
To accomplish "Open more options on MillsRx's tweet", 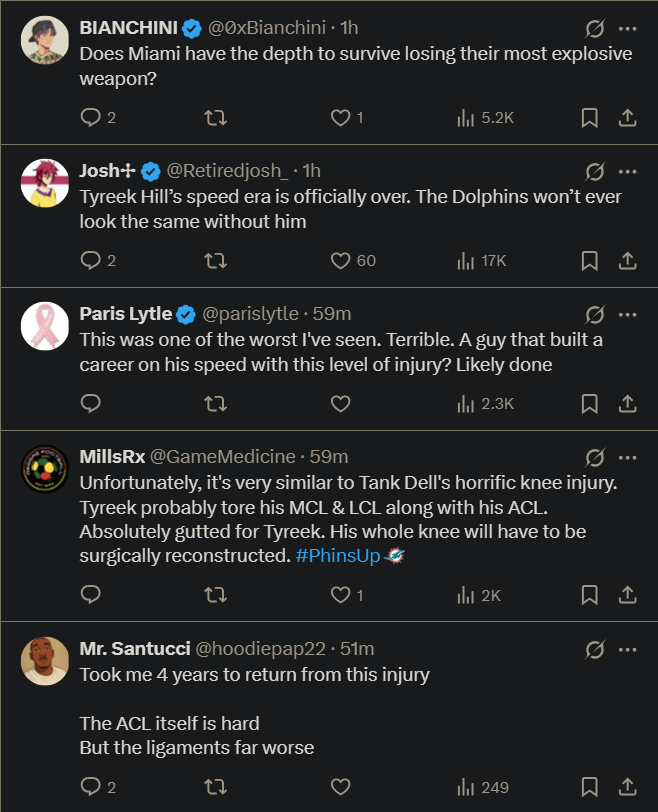I will coord(628,458).
